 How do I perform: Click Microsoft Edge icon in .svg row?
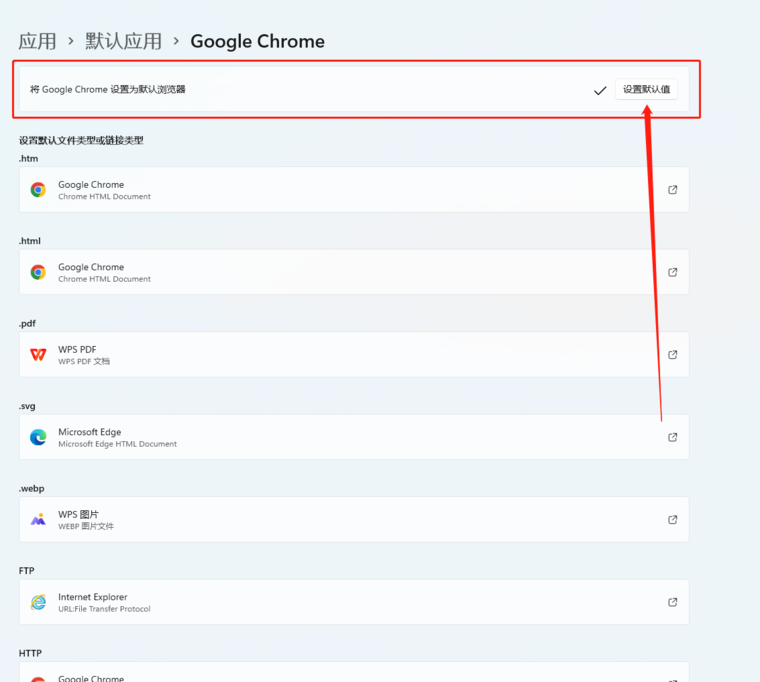38,437
